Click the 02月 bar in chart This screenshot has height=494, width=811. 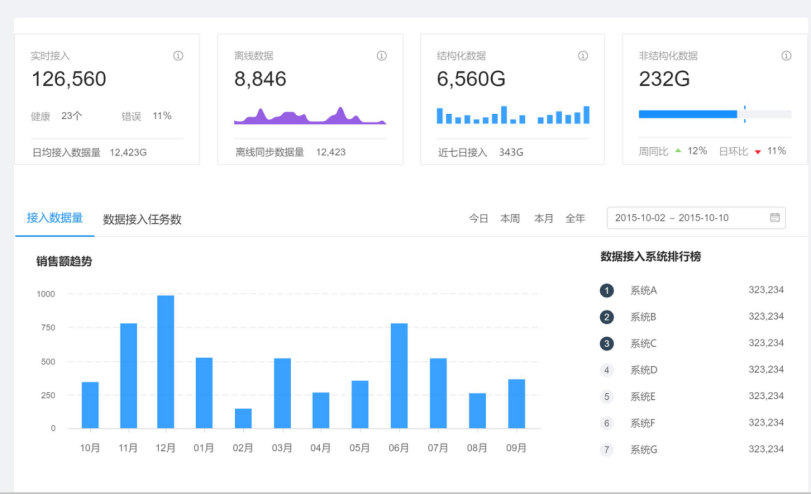(243, 418)
